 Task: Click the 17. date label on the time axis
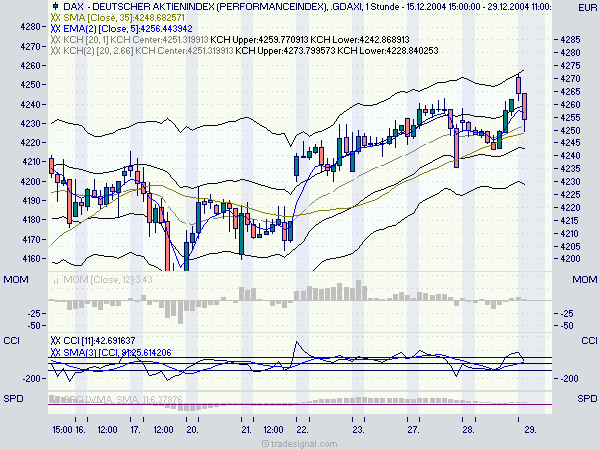[x=135, y=430]
